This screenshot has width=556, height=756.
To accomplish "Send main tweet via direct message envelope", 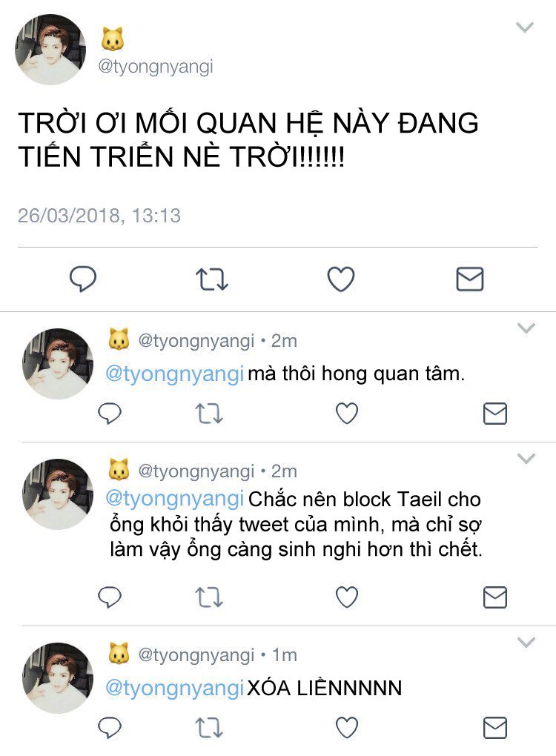I will click(470, 279).
